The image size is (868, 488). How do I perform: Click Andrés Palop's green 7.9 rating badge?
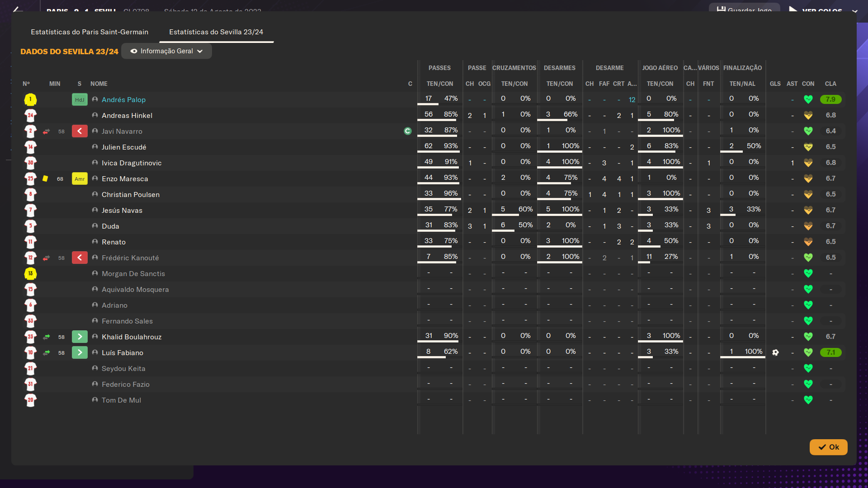coord(830,99)
